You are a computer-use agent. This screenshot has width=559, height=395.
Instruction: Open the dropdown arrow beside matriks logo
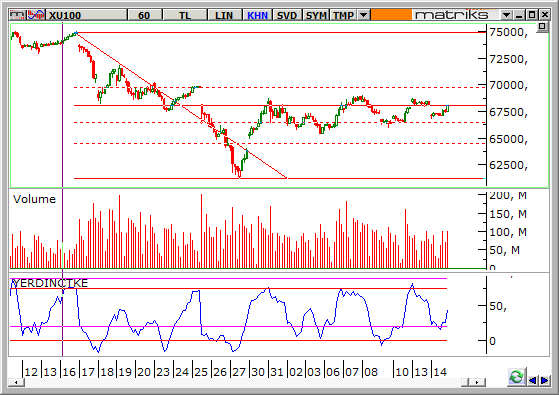[x=506, y=15]
